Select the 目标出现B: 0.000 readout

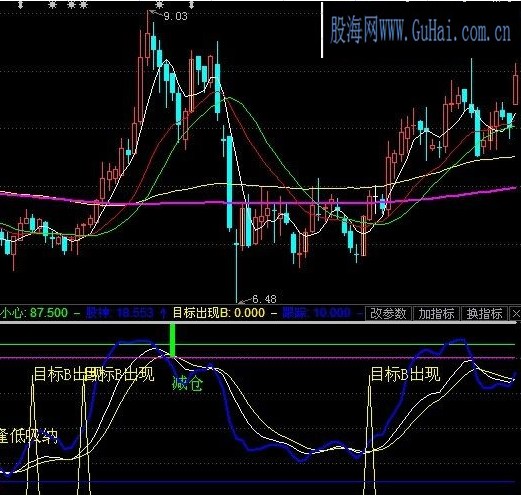tap(219, 313)
